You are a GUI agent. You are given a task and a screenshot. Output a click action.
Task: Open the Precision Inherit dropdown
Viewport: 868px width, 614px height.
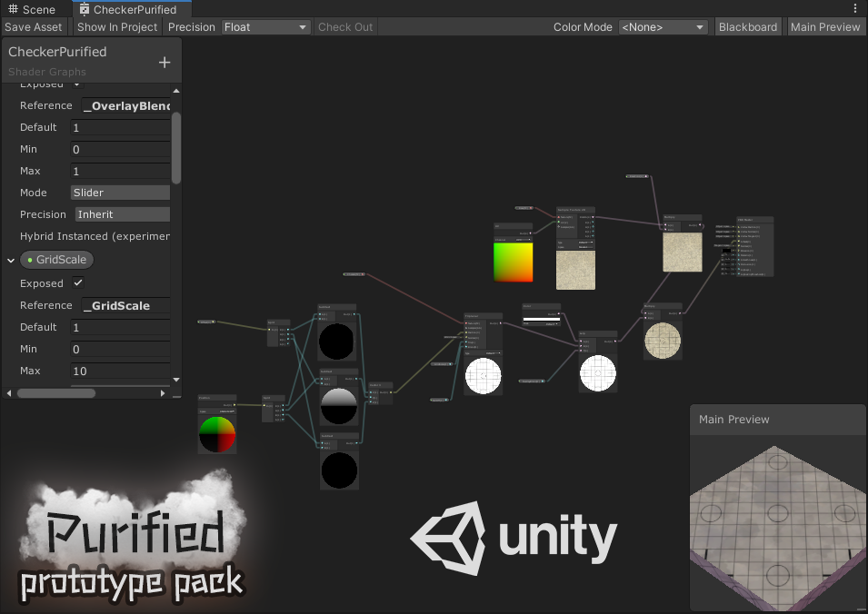coord(123,214)
